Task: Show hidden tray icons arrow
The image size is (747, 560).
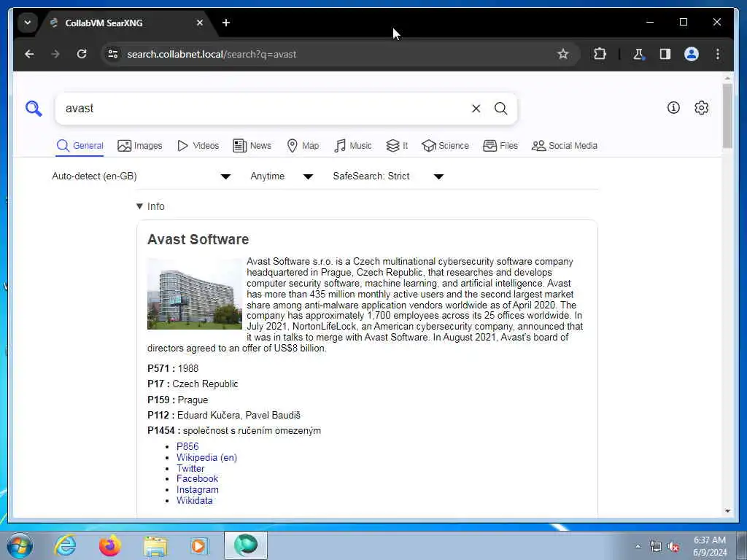Action: 638,547
